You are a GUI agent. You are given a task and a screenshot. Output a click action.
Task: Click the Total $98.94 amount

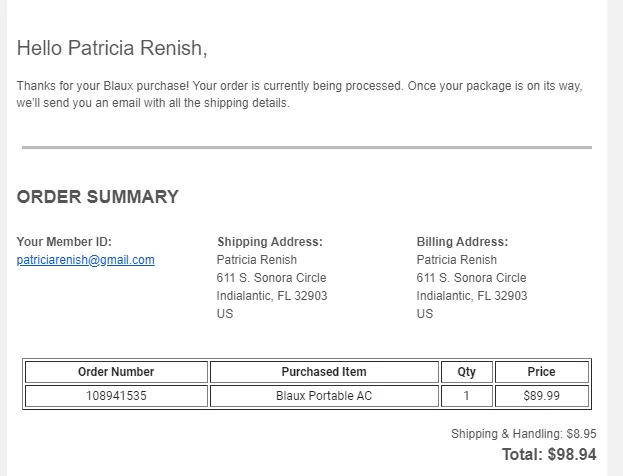(549, 455)
